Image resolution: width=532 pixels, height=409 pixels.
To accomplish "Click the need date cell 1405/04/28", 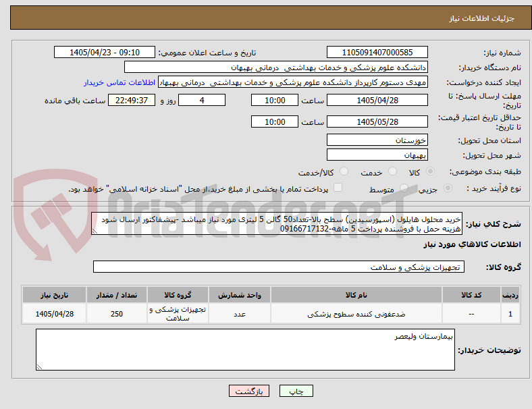I will click(54, 314).
